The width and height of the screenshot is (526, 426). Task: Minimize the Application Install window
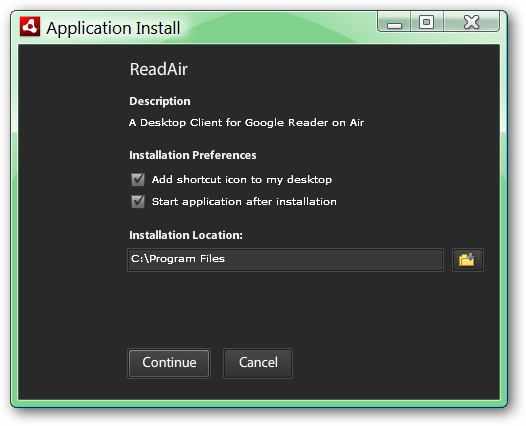pyautogui.click(x=394, y=22)
